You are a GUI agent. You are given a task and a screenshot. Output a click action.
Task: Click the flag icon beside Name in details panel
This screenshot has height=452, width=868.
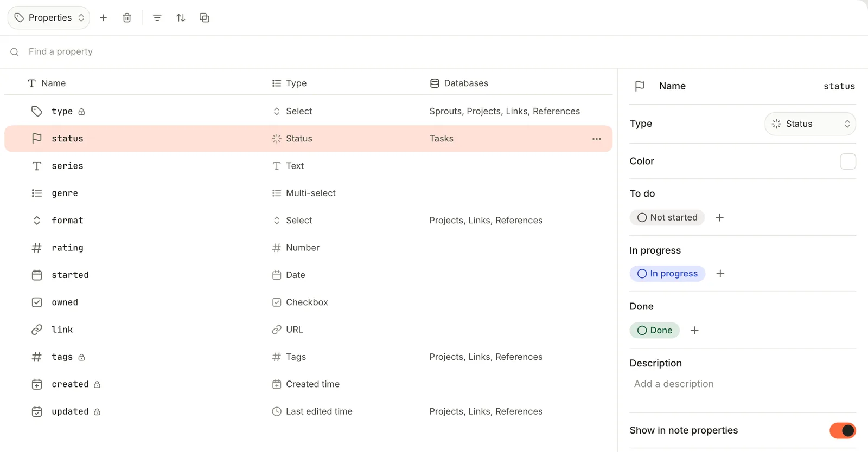pos(640,86)
